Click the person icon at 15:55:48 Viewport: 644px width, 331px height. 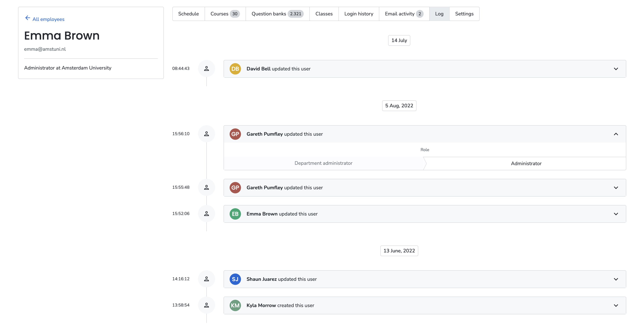(x=207, y=187)
